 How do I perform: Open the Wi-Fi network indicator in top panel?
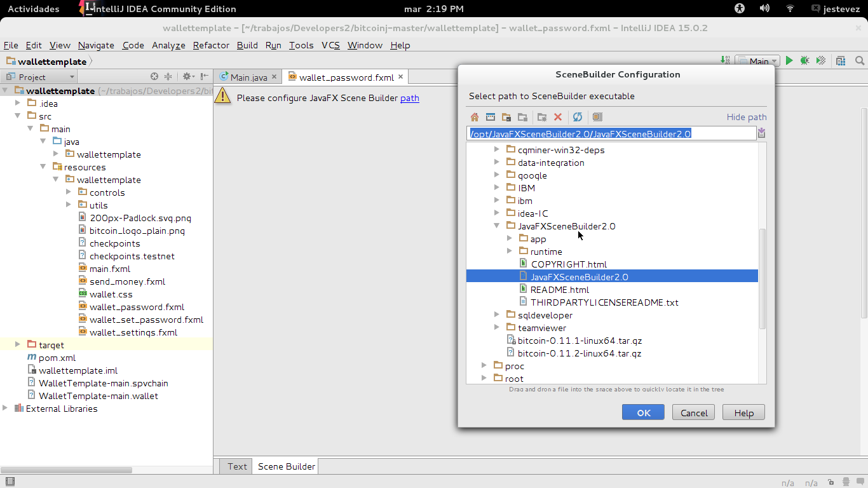tap(790, 8)
